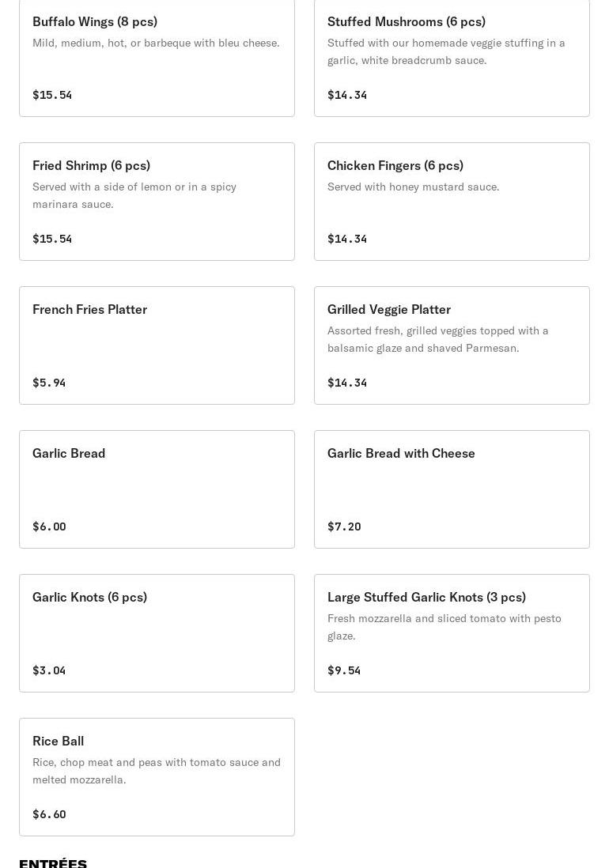Click the honey mustard sauce description

coord(413,187)
